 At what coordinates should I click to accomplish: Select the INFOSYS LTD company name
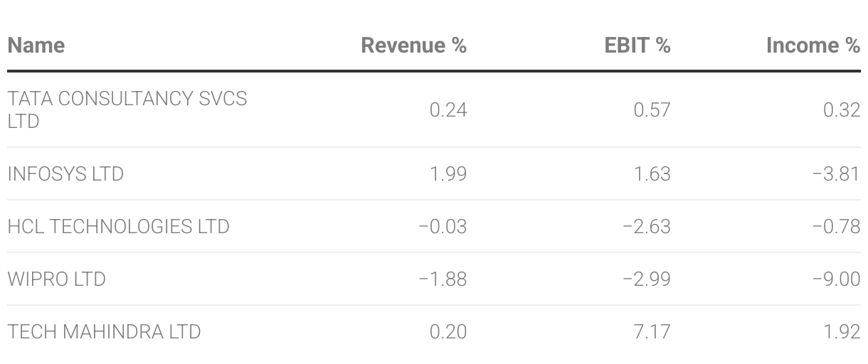pos(65,173)
